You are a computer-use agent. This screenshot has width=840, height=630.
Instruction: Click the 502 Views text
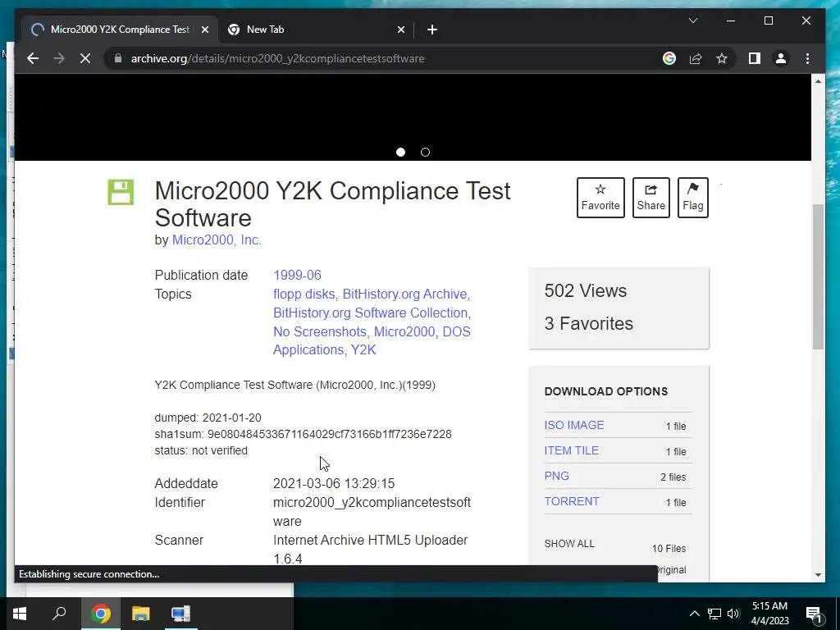[x=586, y=290]
